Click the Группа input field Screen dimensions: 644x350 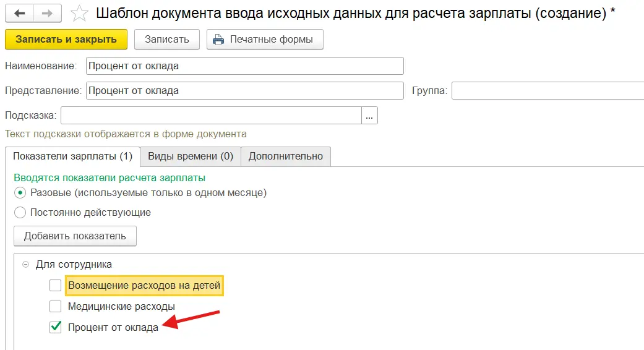[547, 91]
